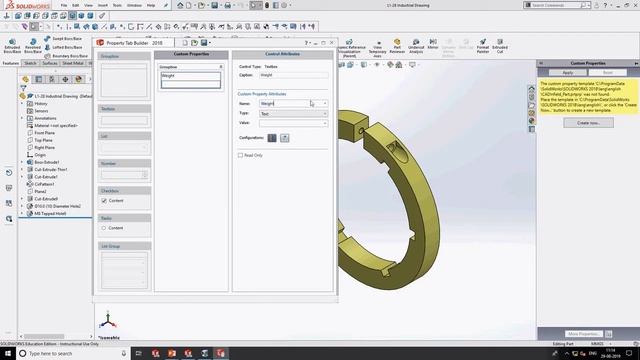Open the File menu
The height and width of the screenshot is (360, 640).
tap(64, 5)
